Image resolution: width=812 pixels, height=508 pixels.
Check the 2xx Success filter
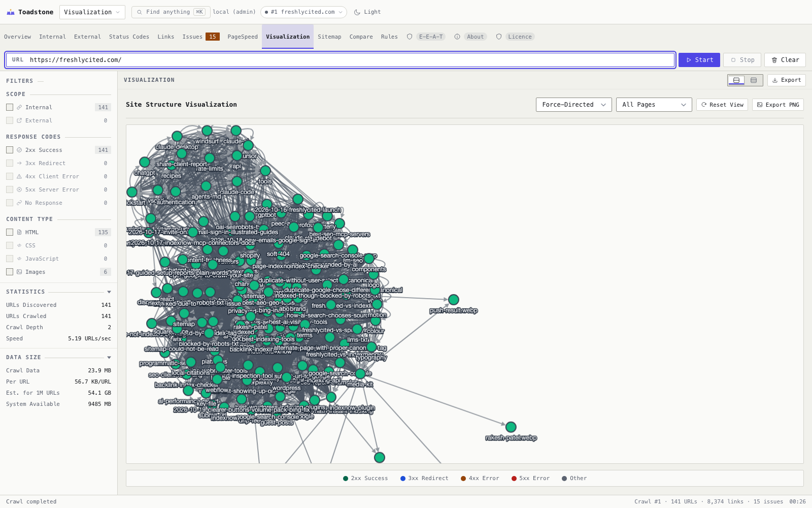coord(10,150)
